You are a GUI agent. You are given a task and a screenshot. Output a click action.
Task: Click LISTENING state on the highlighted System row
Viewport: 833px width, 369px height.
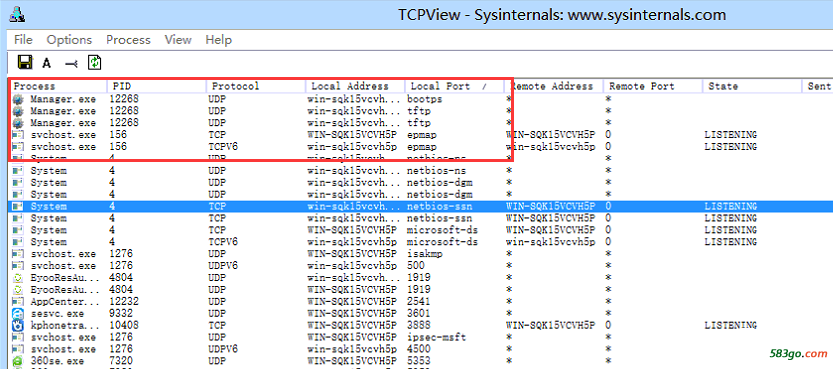(730, 206)
